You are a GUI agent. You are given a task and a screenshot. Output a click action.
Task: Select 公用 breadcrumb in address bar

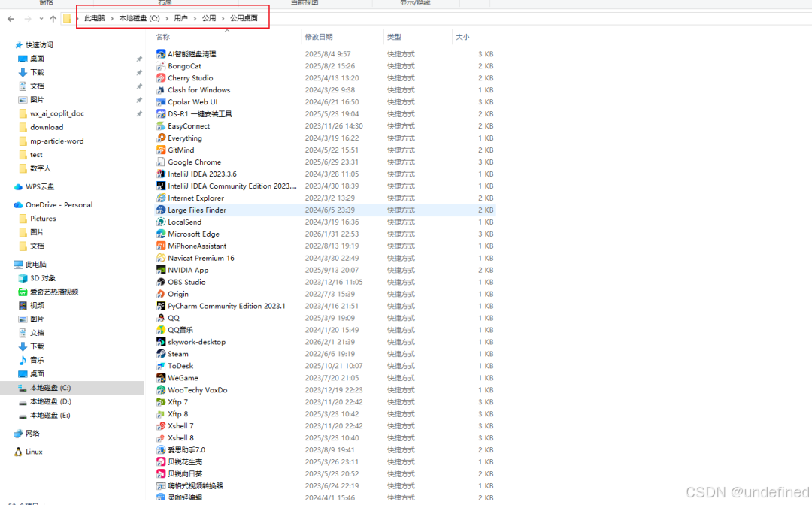(x=209, y=18)
